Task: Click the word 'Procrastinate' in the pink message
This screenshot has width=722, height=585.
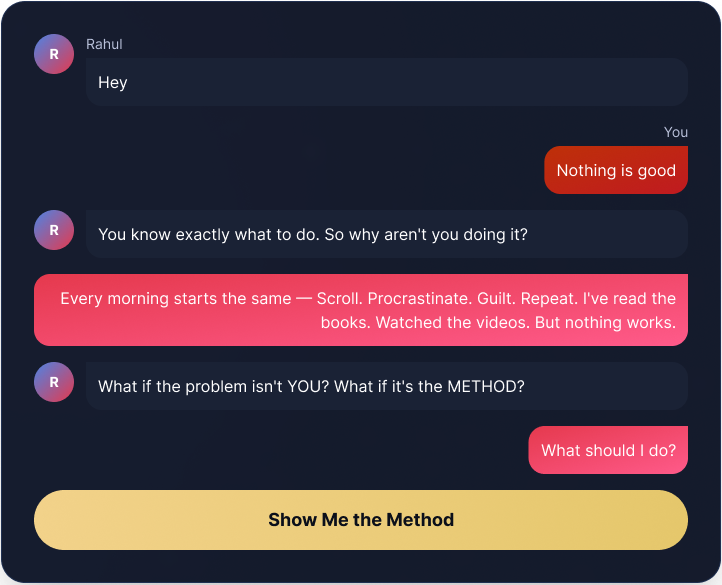Action: (x=418, y=298)
